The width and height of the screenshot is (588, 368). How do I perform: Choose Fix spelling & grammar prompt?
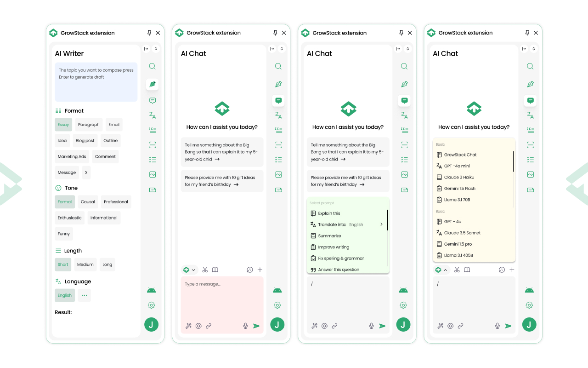(341, 259)
